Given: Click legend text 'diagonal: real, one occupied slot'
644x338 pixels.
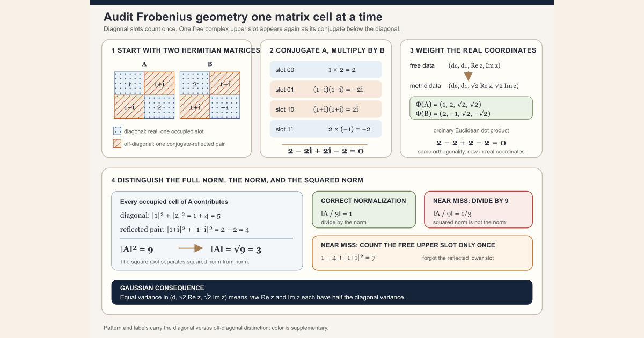Looking at the screenshot, I should [x=164, y=131].
